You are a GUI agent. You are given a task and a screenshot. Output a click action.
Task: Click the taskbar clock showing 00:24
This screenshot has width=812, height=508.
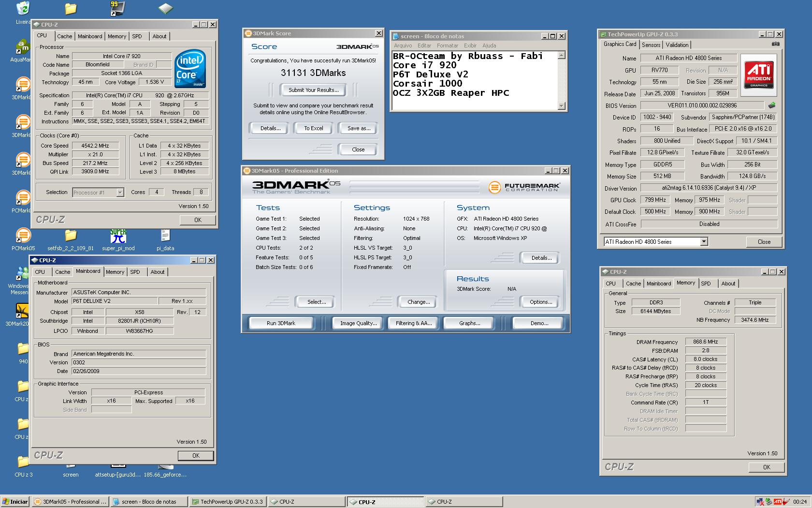pyautogui.click(x=800, y=502)
